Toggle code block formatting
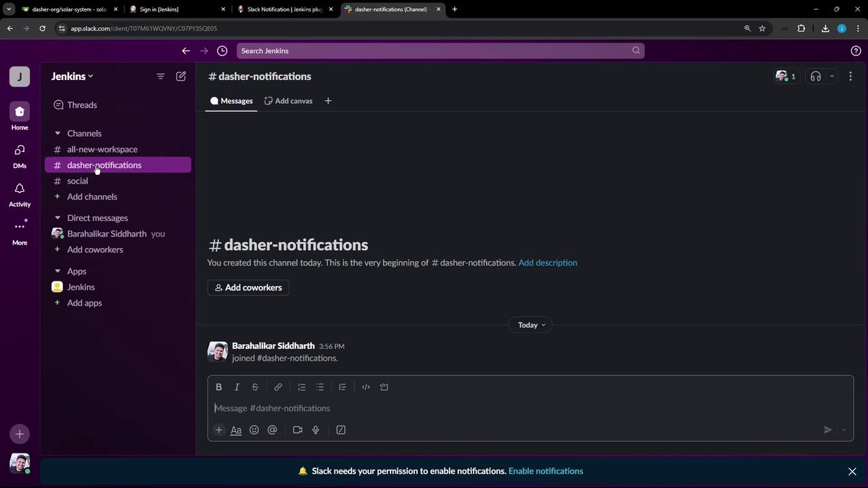This screenshot has height=488, width=868. coord(384,387)
